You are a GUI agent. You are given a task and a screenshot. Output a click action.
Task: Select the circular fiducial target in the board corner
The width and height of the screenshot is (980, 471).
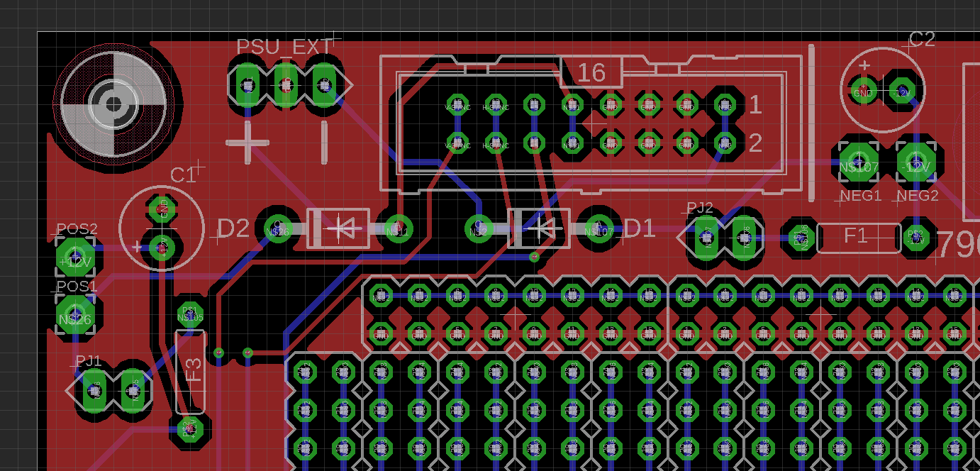[x=113, y=104]
